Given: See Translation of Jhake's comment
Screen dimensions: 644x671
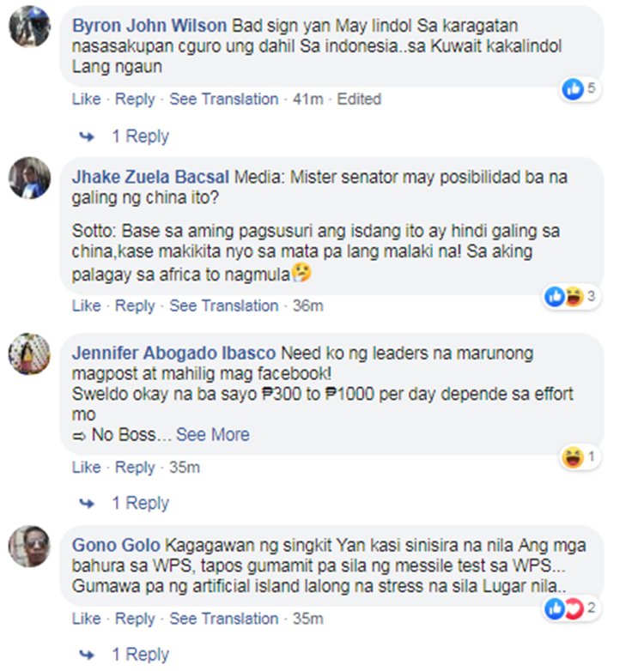Looking at the screenshot, I should [223, 306].
